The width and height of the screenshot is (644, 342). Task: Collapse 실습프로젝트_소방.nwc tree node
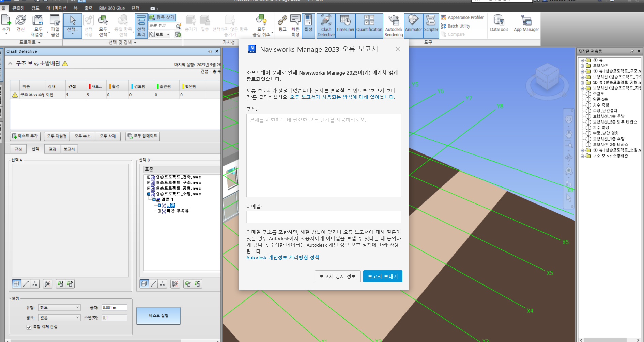tap(149, 194)
